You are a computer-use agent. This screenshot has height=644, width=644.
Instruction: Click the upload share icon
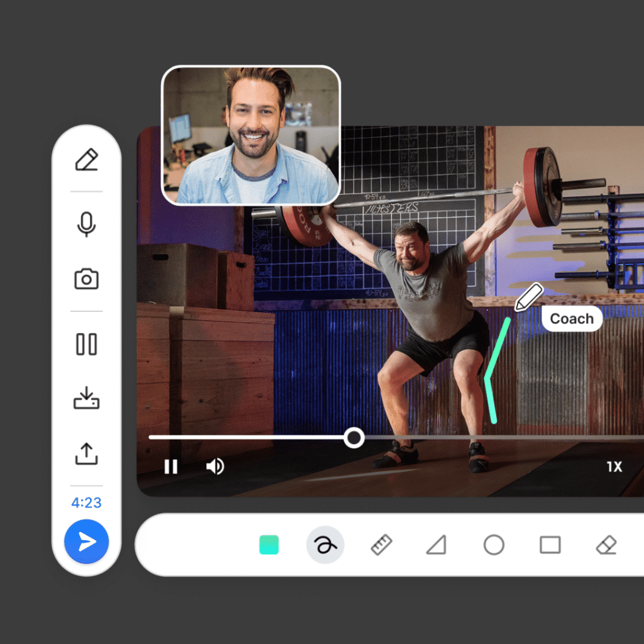click(x=86, y=453)
